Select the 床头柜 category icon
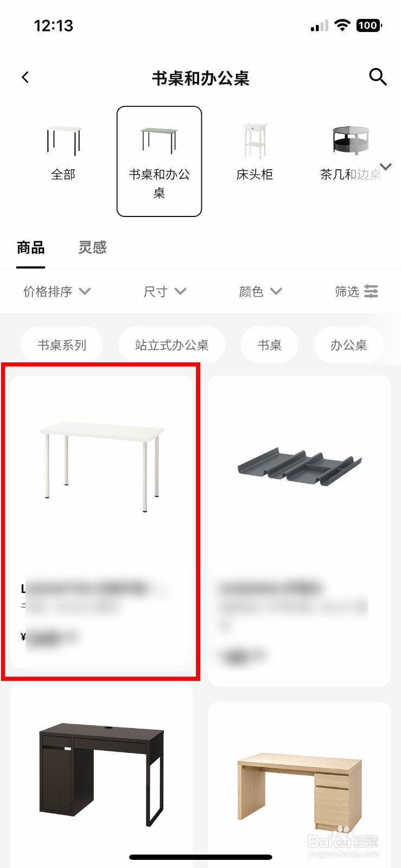Viewport: 401px width, 868px height. (255, 140)
